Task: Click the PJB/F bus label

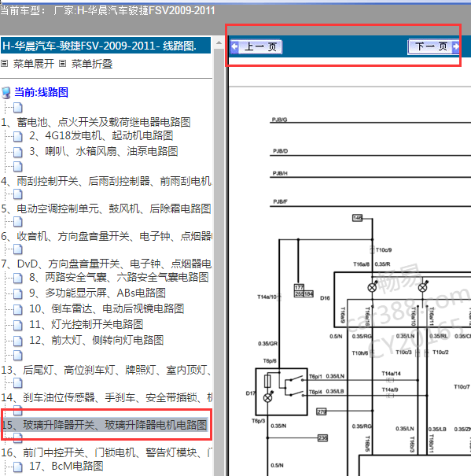Action: click(x=280, y=201)
